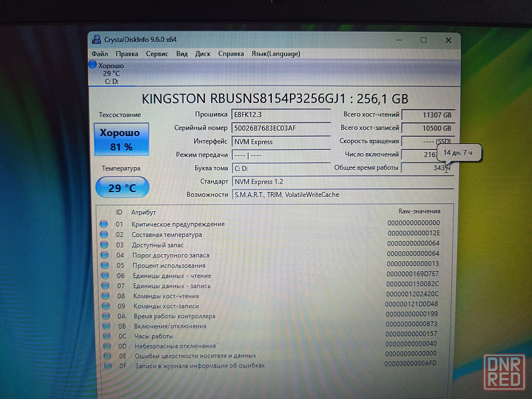
Task: Select the 'Небезопасные отключения' attribute row
Action: click(271, 345)
